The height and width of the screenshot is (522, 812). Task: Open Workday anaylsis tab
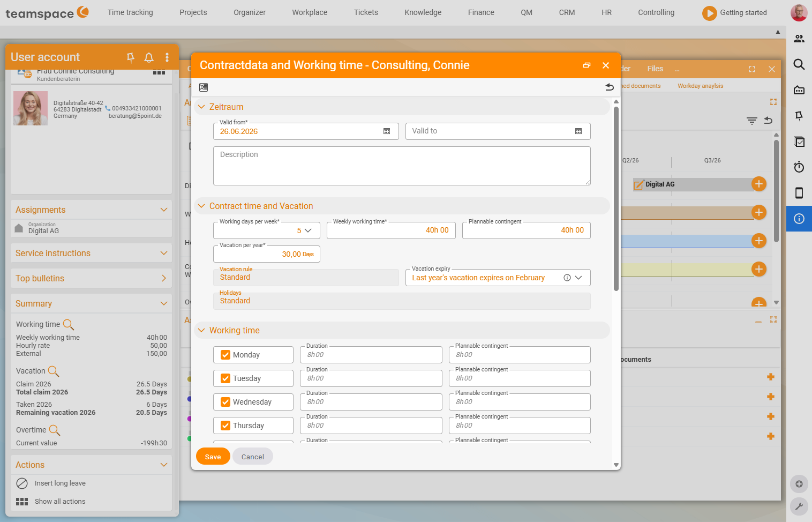click(700, 86)
